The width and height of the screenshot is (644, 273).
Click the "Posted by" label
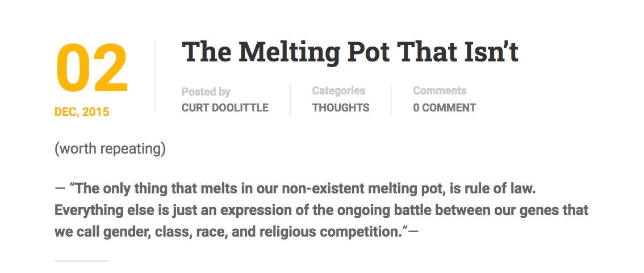206,92
